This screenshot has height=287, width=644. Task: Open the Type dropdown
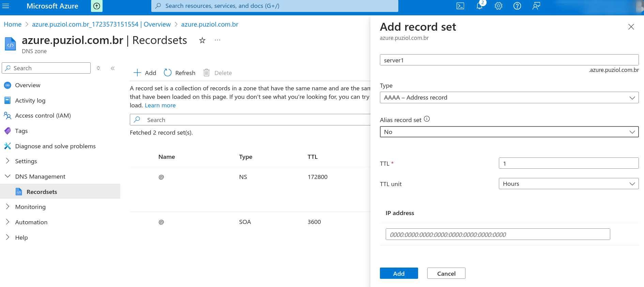(509, 97)
